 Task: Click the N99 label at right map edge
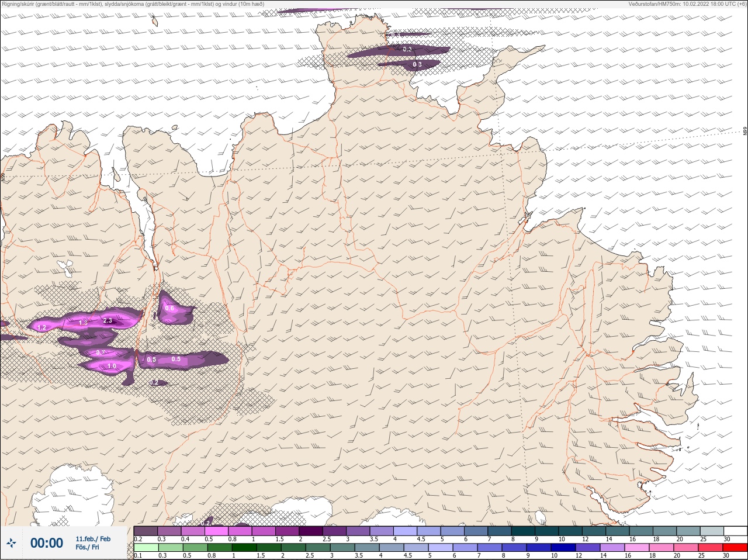coord(745,132)
